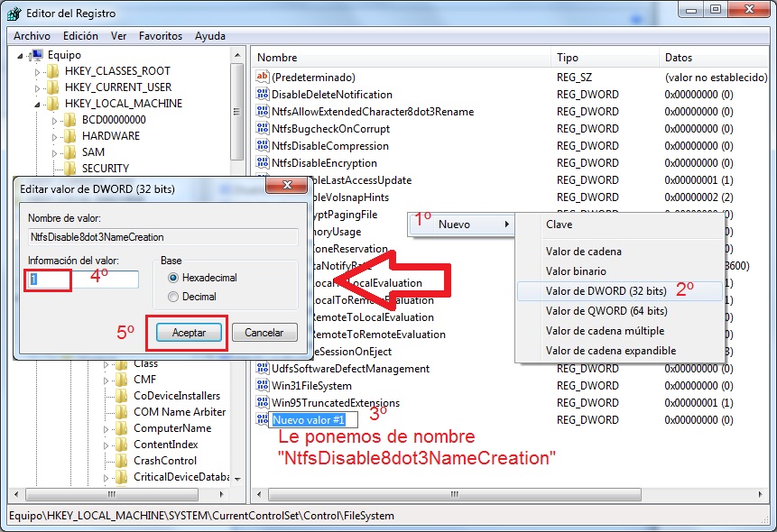Select the Decimal base option
Viewport: 777px width, 532px height.
[x=171, y=296]
